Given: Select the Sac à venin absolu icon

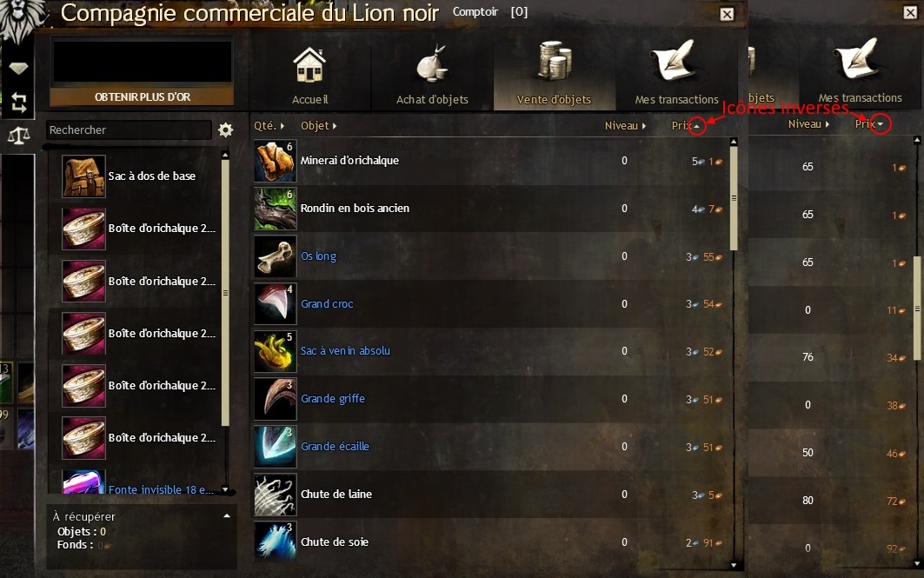Looking at the screenshot, I should tap(276, 351).
